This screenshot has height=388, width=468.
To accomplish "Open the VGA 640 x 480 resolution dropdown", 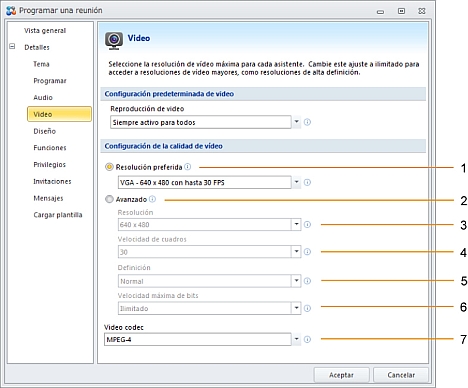I will click(296, 182).
